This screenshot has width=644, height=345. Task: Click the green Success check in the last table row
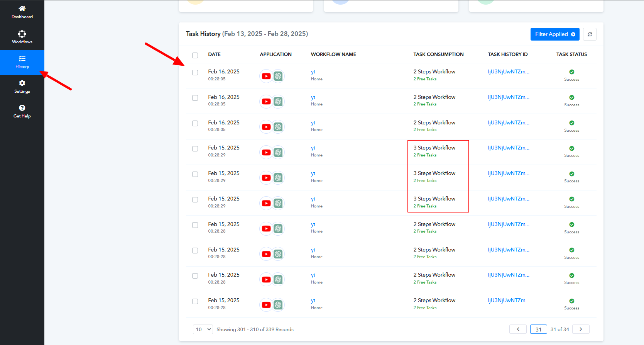[572, 301]
